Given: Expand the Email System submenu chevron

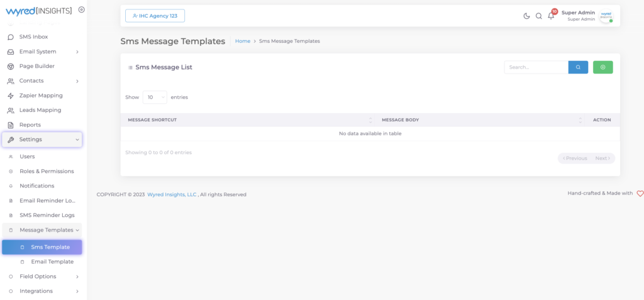Looking at the screenshot, I should coord(77,52).
